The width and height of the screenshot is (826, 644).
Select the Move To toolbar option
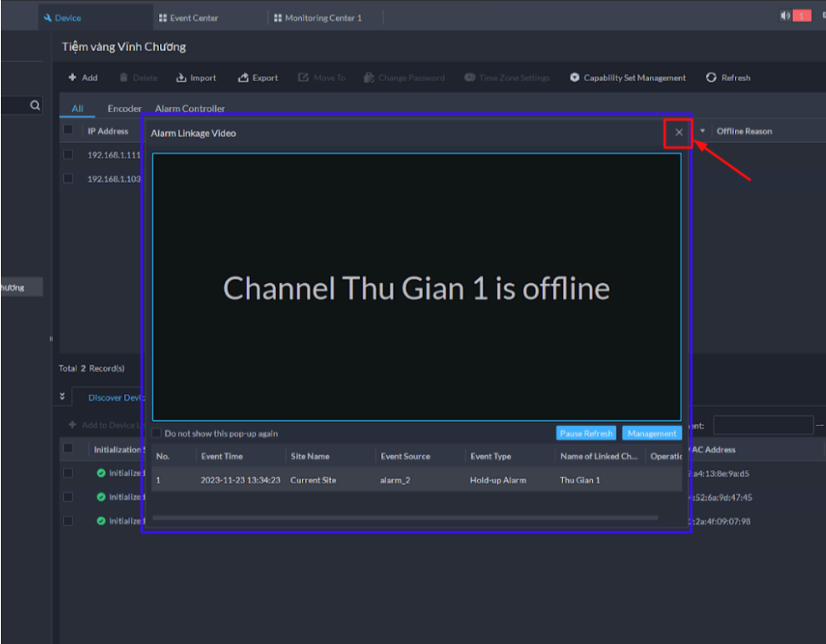[x=322, y=77]
